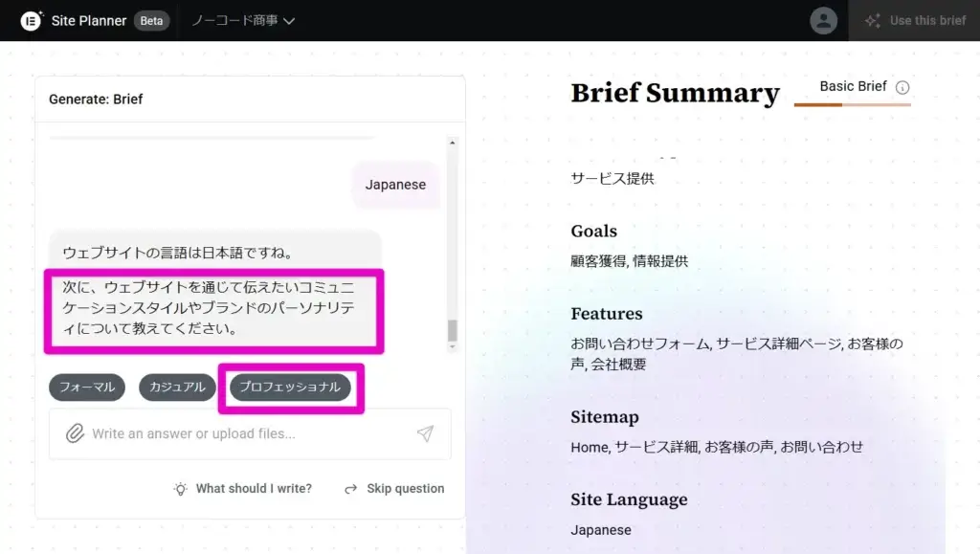This screenshot has width=980, height=554.
Task: Click the lightbulb icon beside What should I write
Action: click(x=181, y=489)
